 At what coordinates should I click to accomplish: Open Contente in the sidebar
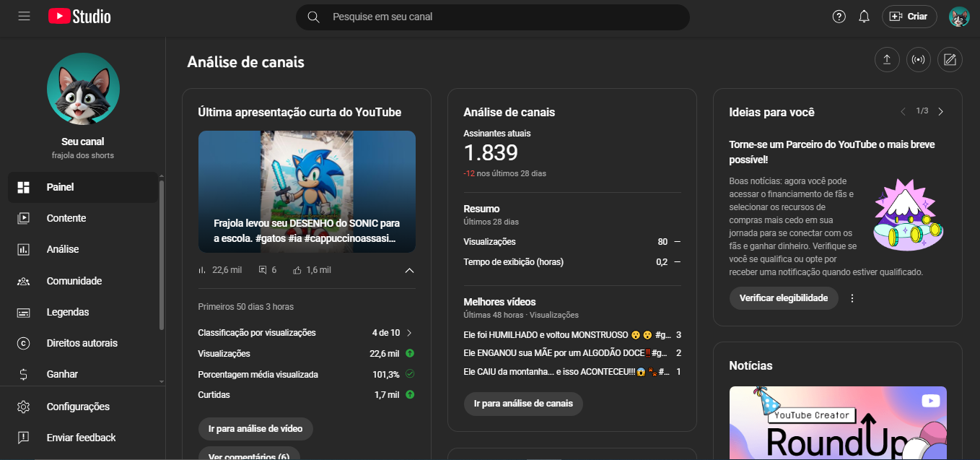(x=83, y=218)
